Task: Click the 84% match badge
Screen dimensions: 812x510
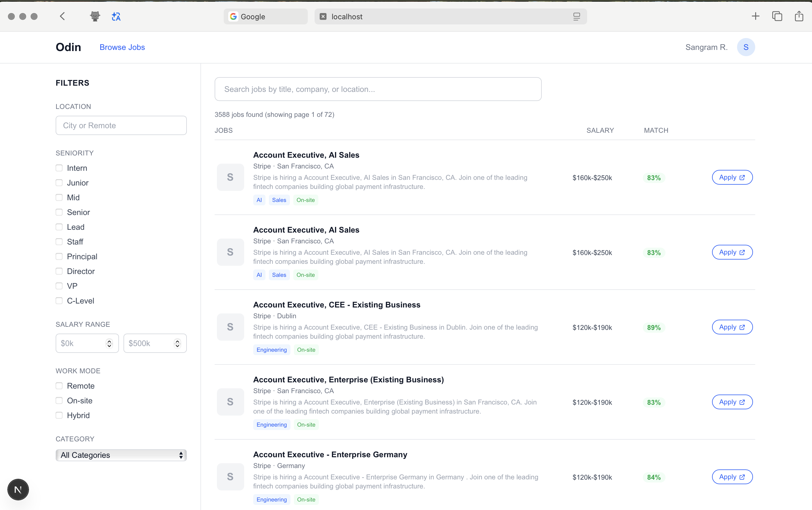Action: [x=654, y=477]
